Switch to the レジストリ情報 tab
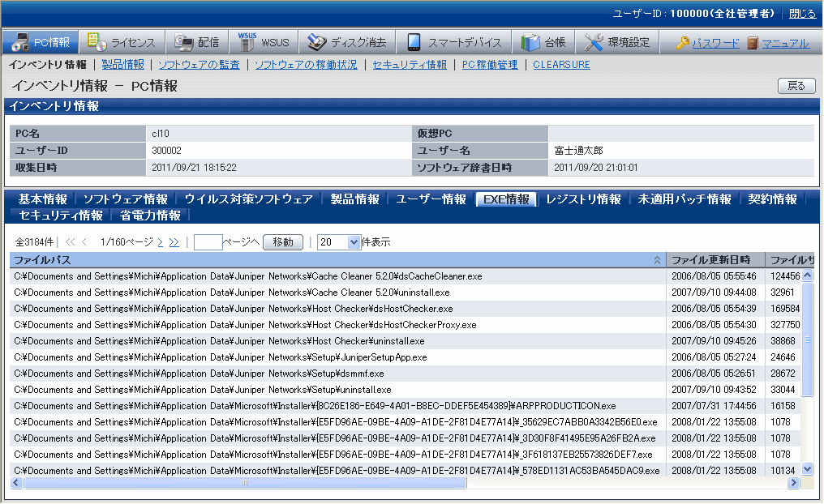 pyautogui.click(x=583, y=199)
